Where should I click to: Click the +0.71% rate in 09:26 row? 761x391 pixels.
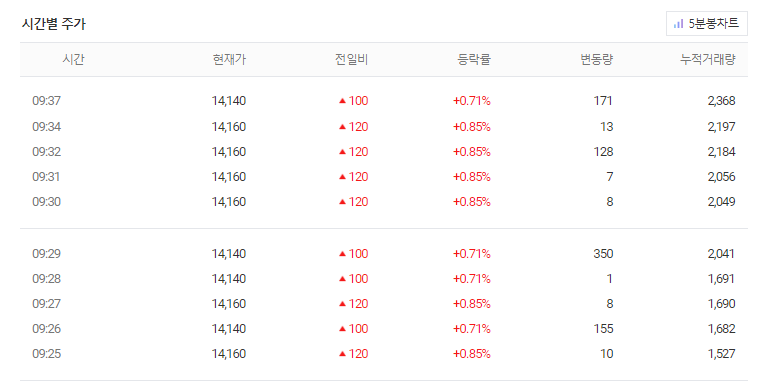[472, 329]
